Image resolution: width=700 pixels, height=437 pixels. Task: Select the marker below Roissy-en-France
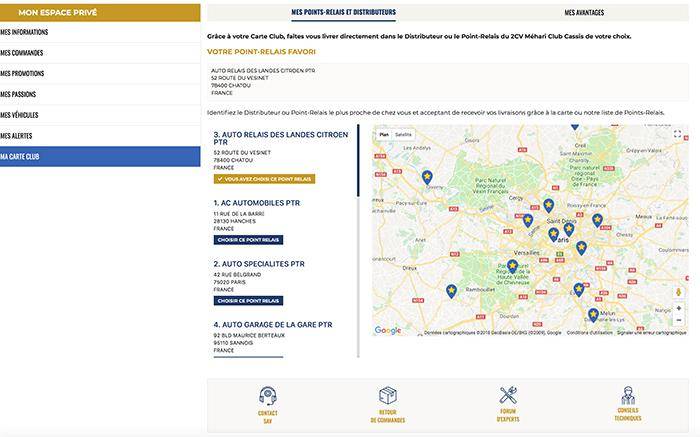[597, 221]
